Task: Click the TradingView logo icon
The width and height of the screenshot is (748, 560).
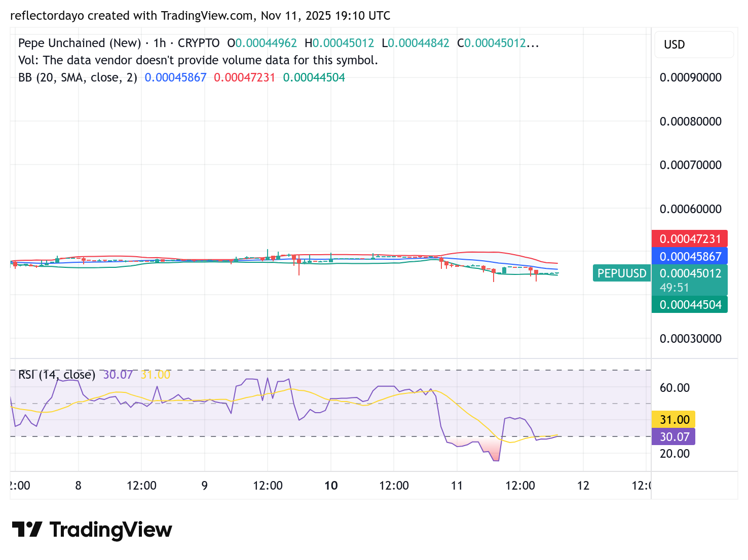Action: (x=27, y=530)
